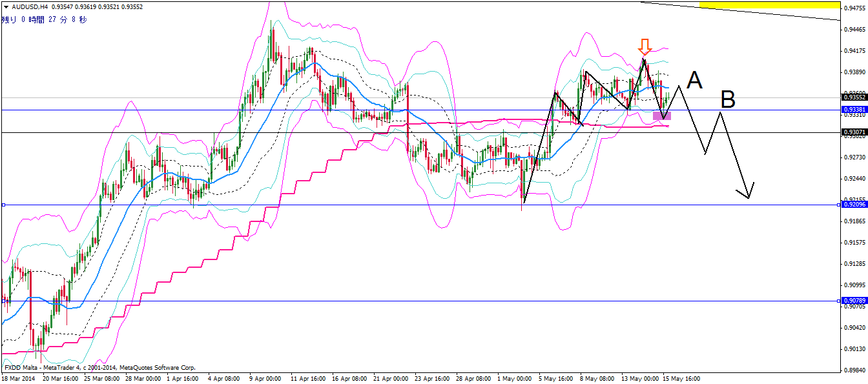Click the AUDUSD,H4 chart title text

click(x=30, y=7)
